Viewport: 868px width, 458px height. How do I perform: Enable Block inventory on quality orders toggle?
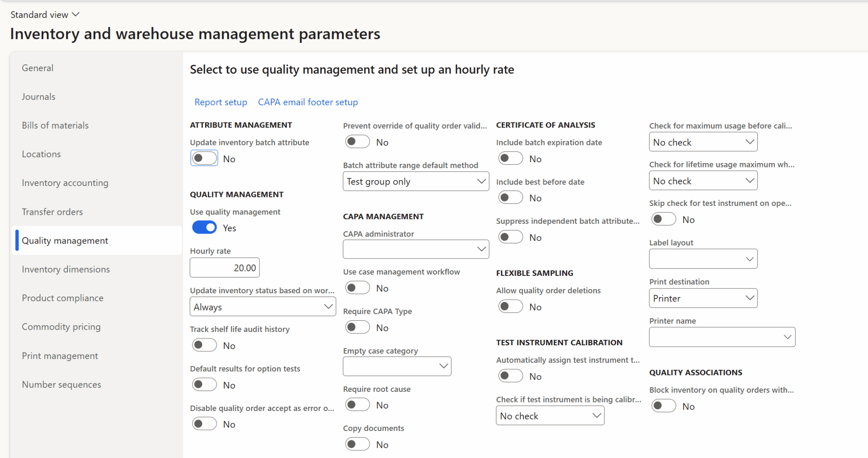664,405
